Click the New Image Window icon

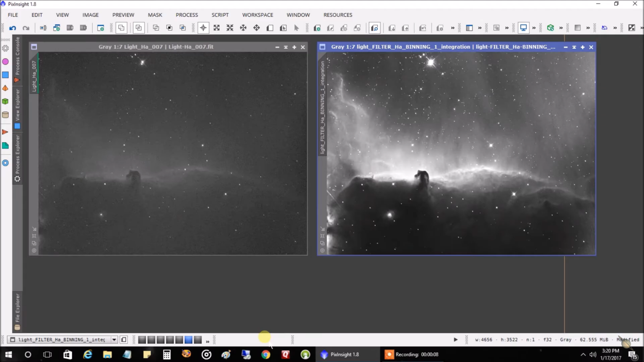pos(101,28)
